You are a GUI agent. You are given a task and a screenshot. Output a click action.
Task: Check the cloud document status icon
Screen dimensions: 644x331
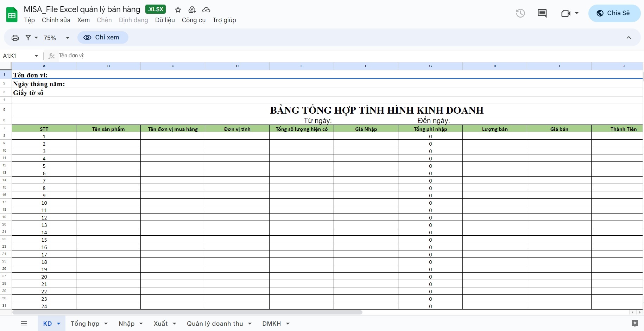pos(206,10)
